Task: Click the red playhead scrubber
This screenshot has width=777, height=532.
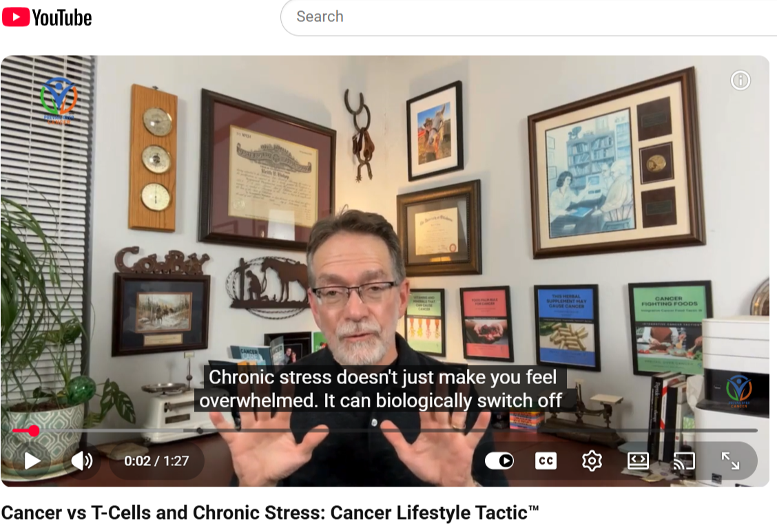Action: pos(34,431)
